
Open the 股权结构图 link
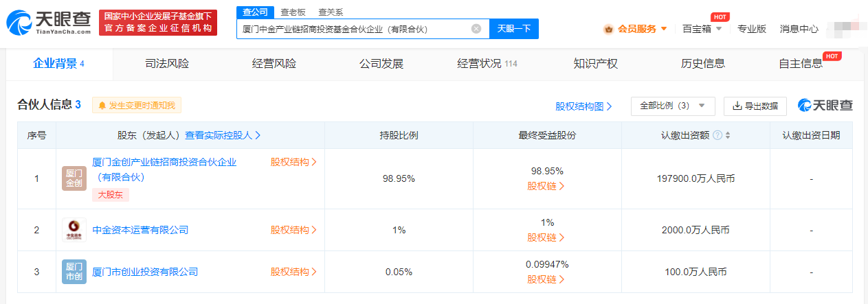coord(583,106)
